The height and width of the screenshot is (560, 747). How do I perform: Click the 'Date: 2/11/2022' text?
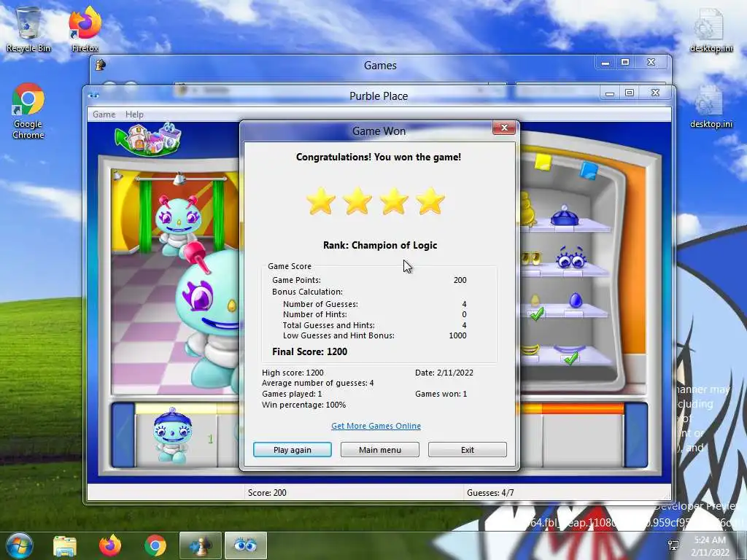pos(444,373)
